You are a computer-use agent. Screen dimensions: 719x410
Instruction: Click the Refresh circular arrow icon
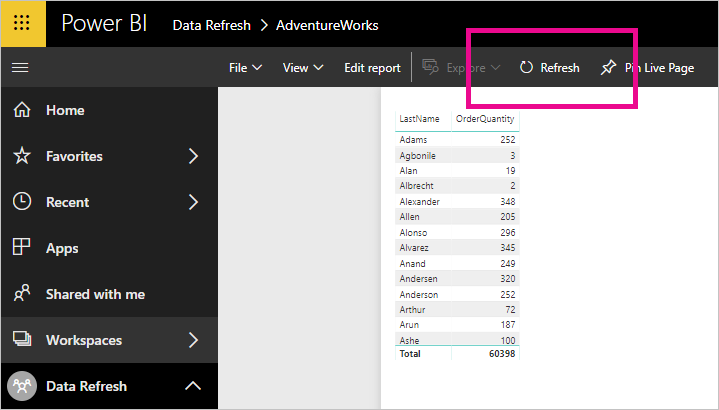pos(526,67)
